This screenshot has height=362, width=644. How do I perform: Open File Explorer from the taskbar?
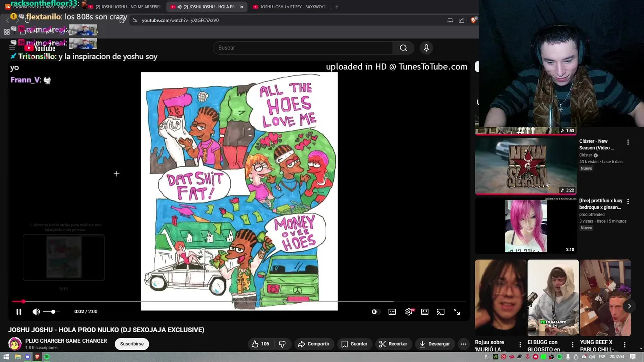(18, 357)
